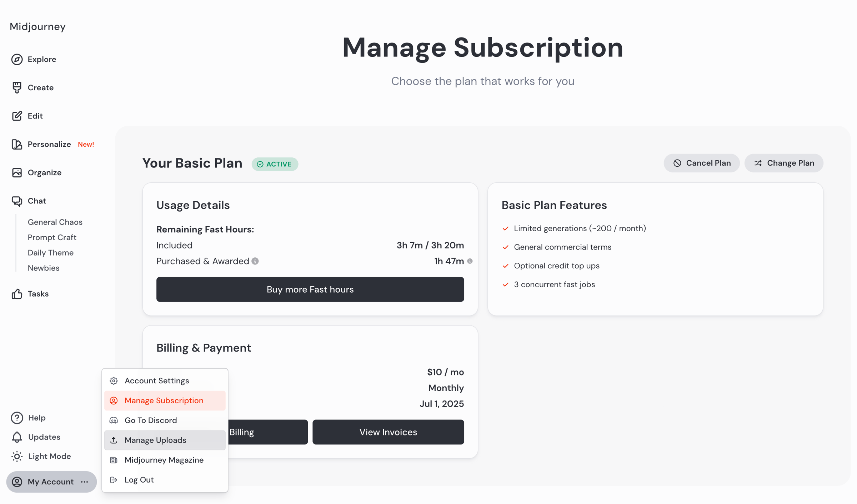Click the Cancel Plan button

tap(702, 163)
